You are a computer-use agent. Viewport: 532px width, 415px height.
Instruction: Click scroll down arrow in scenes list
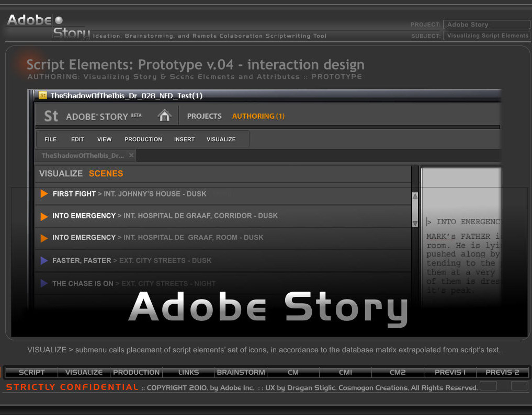415,223
